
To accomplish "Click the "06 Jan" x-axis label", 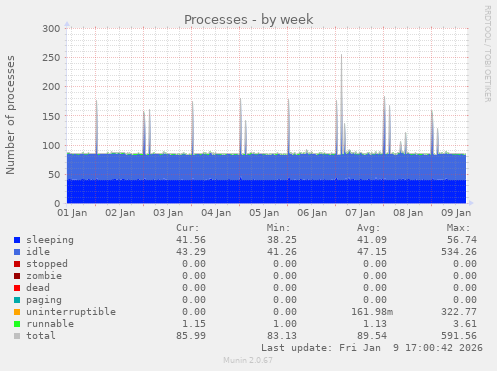I will coord(312,213).
